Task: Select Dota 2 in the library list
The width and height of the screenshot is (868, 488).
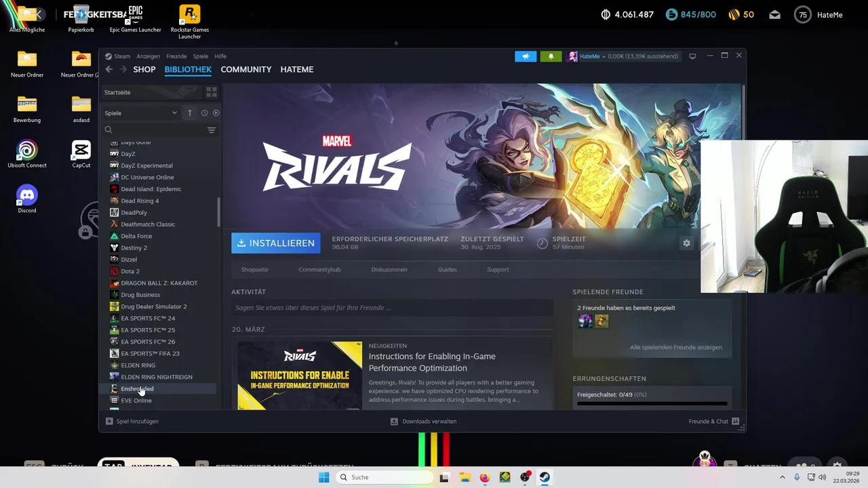Action: click(130, 271)
